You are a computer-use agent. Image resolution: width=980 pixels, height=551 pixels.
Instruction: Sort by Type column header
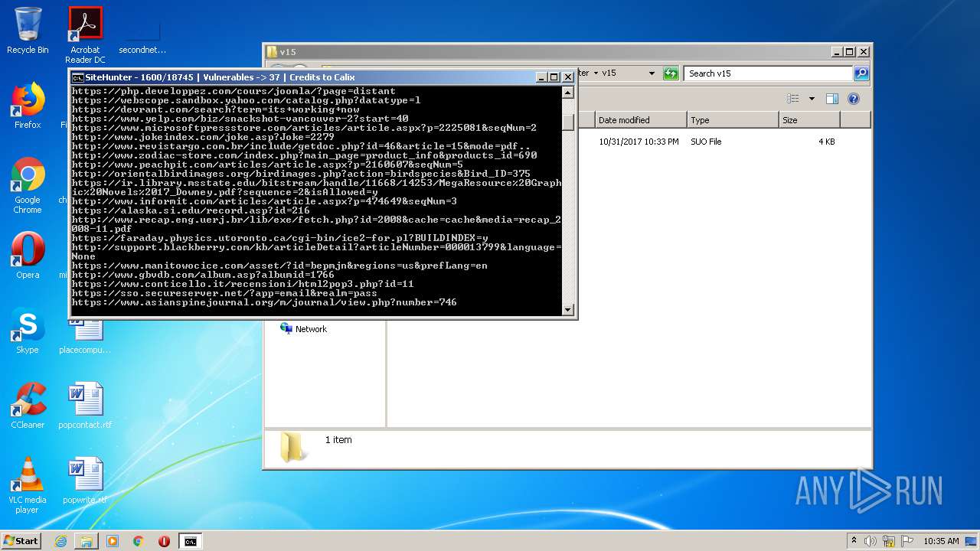733,120
